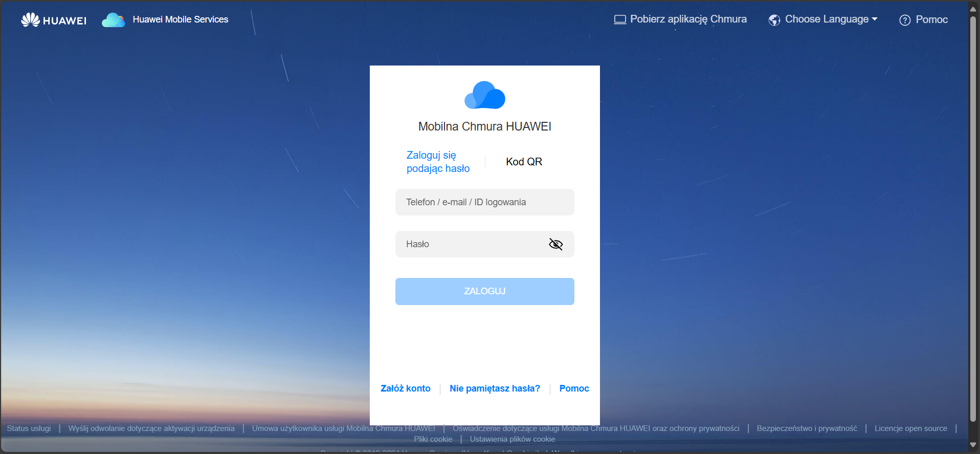Open the Załóż konto link
Viewport: 980px width, 454px height.
coord(406,388)
